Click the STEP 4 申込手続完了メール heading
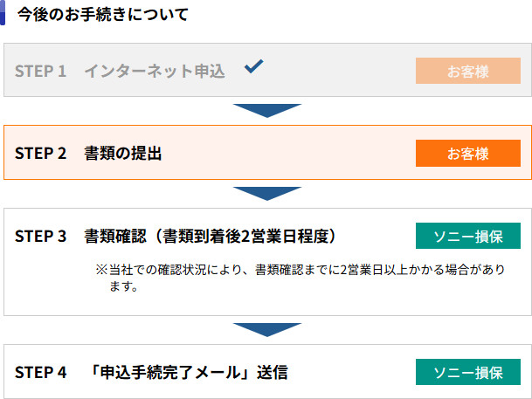The height and width of the screenshot is (399, 532). point(188,373)
